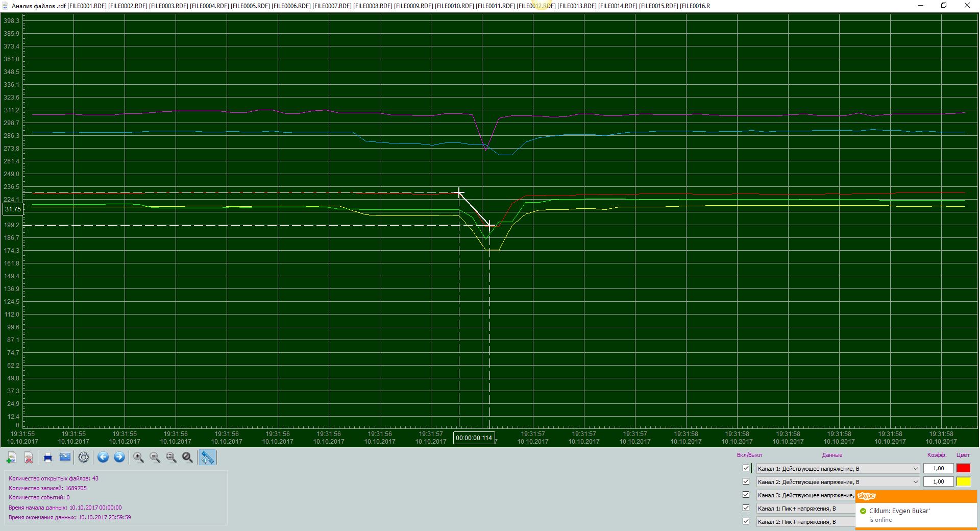Print the chart using printer icon

click(48, 457)
